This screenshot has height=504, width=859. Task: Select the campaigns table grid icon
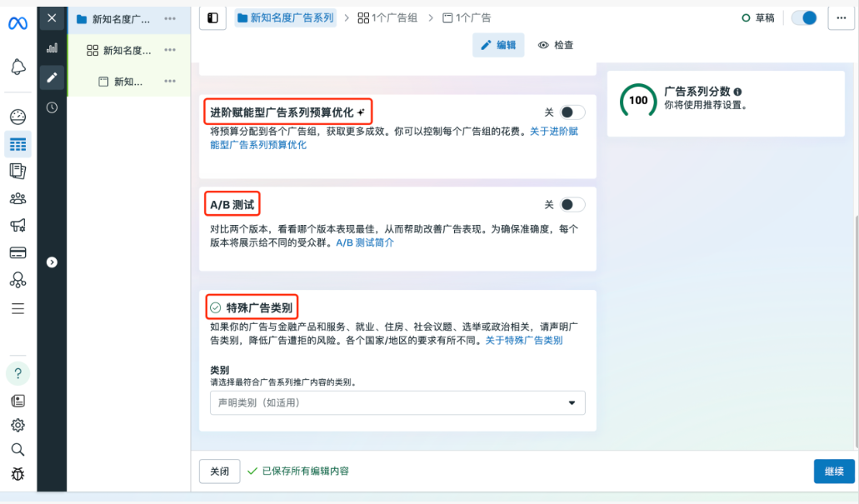pyautogui.click(x=17, y=144)
